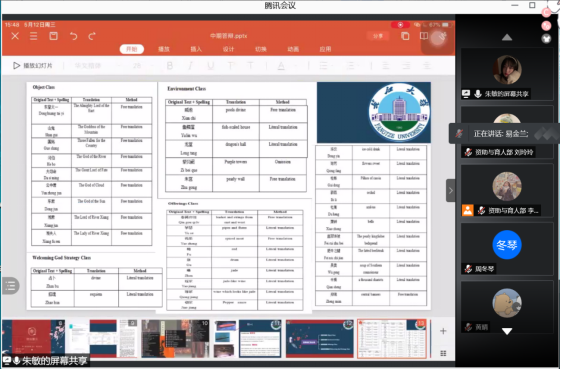Click the copy pages icon beside the share button
561x369 pixels.
pyautogui.click(x=405, y=36)
